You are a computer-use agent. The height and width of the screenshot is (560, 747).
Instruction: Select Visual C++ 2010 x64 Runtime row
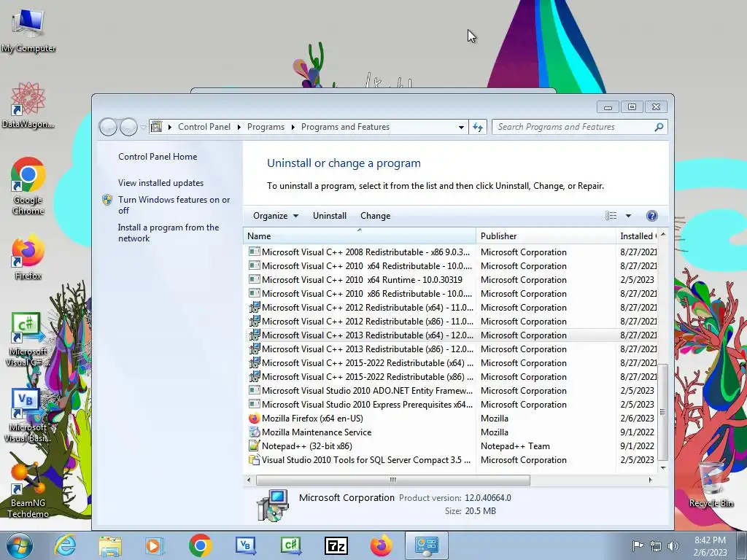tap(452, 279)
